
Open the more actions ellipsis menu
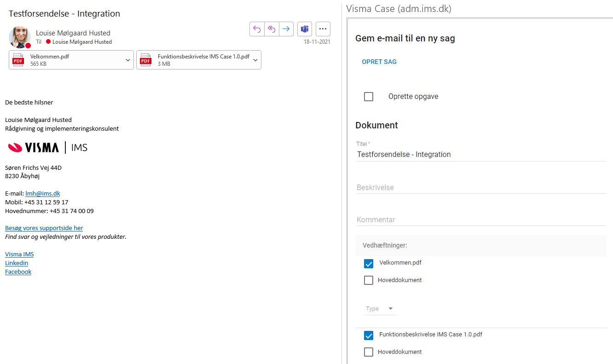click(323, 29)
